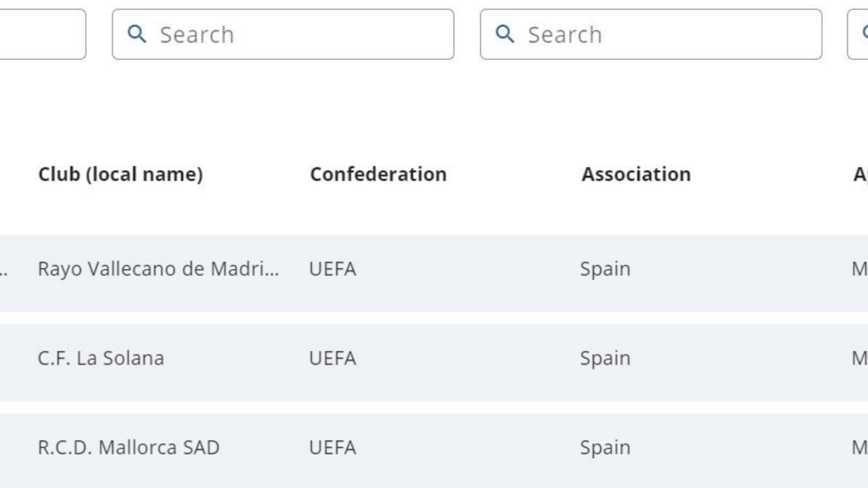
Task: Click Spain in the C.F. La Solana row
Action: (605, 358)
